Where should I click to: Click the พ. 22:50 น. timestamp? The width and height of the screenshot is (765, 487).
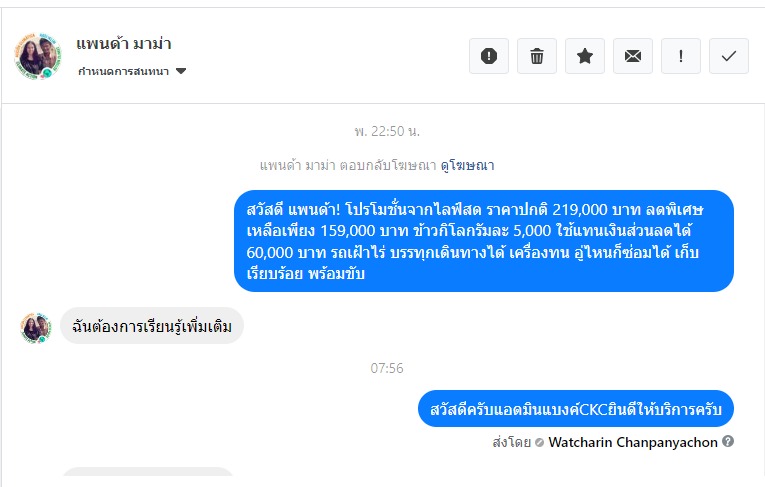coord(387,131)
